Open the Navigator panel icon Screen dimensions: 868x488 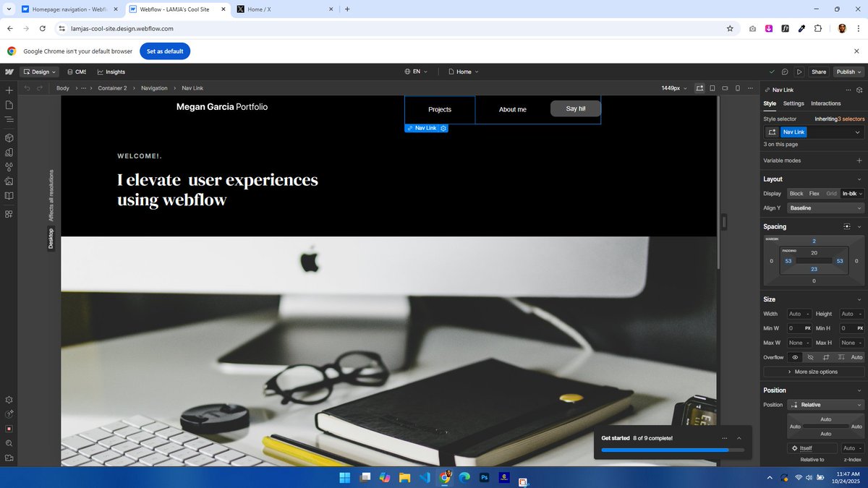coord(9,119)
